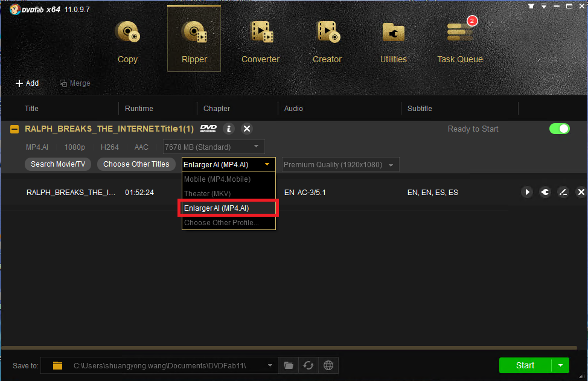This screenshot has width=588, height=381.
Task: Click the globe icon in bottom bar
Action: [x=328, y=365]
